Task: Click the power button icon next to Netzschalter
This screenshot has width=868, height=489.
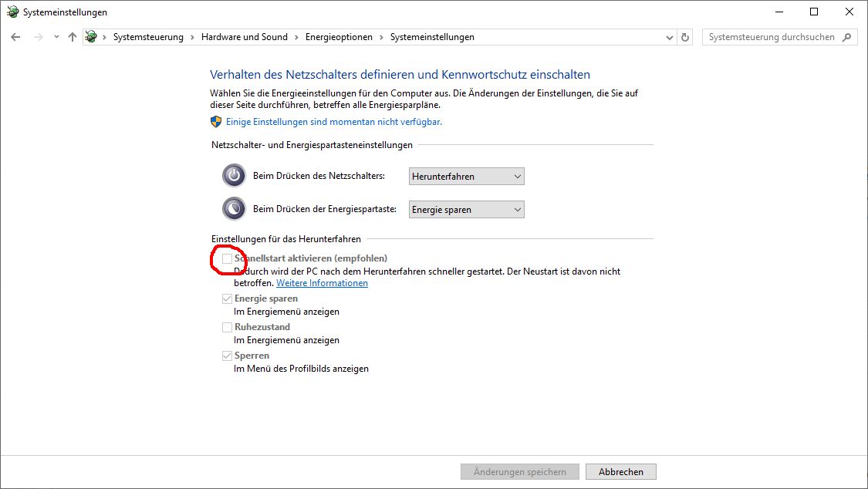Action: [x=234, y=175]
